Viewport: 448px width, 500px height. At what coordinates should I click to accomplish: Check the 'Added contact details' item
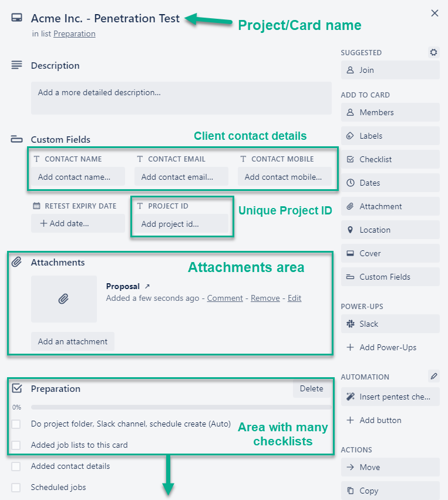16,467
